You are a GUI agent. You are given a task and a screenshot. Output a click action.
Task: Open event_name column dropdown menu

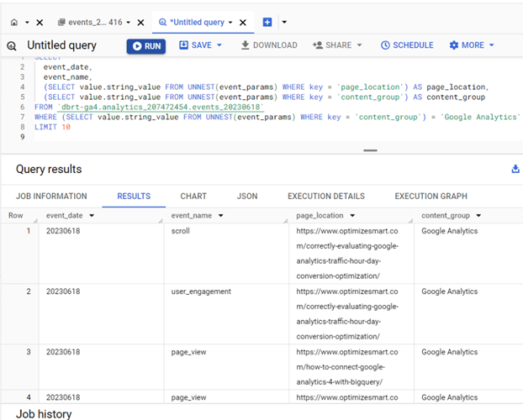coord(221,216)
